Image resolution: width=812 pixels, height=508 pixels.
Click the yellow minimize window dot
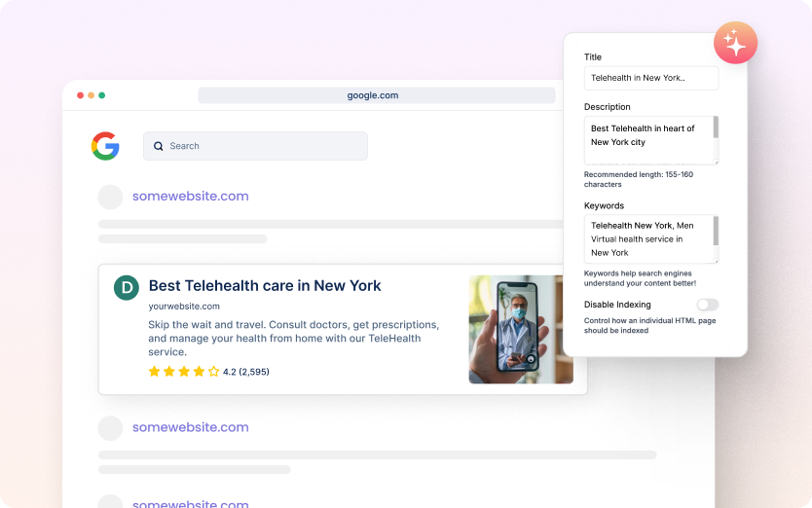[x=92, y=95]
